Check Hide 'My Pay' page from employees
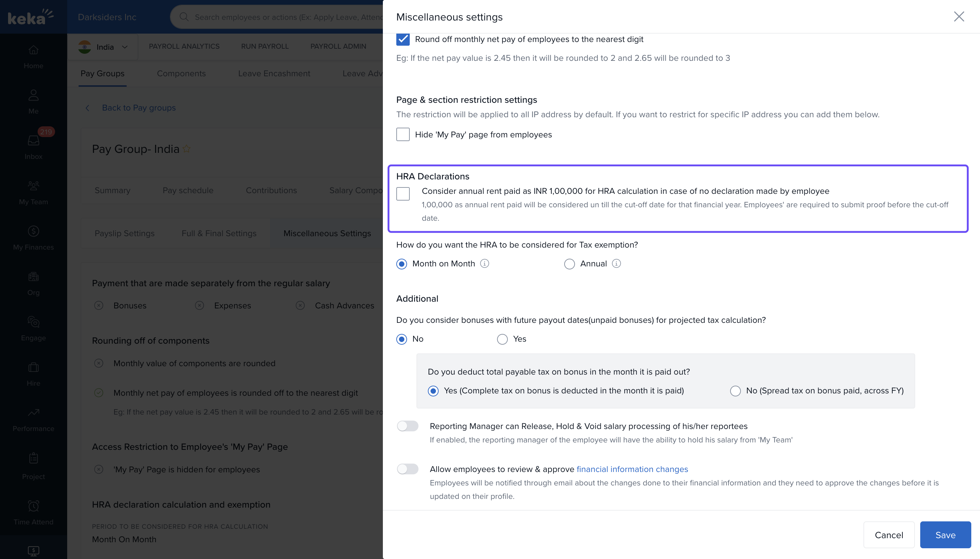The image size is (980, 559). click(403, 134)
